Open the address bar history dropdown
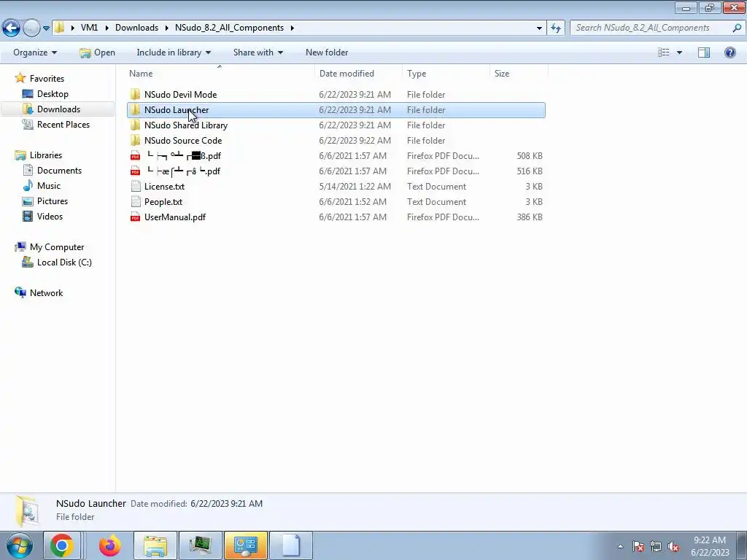Image resolution: width=747 pixels, height=560 pixels. tap(539, 28)
